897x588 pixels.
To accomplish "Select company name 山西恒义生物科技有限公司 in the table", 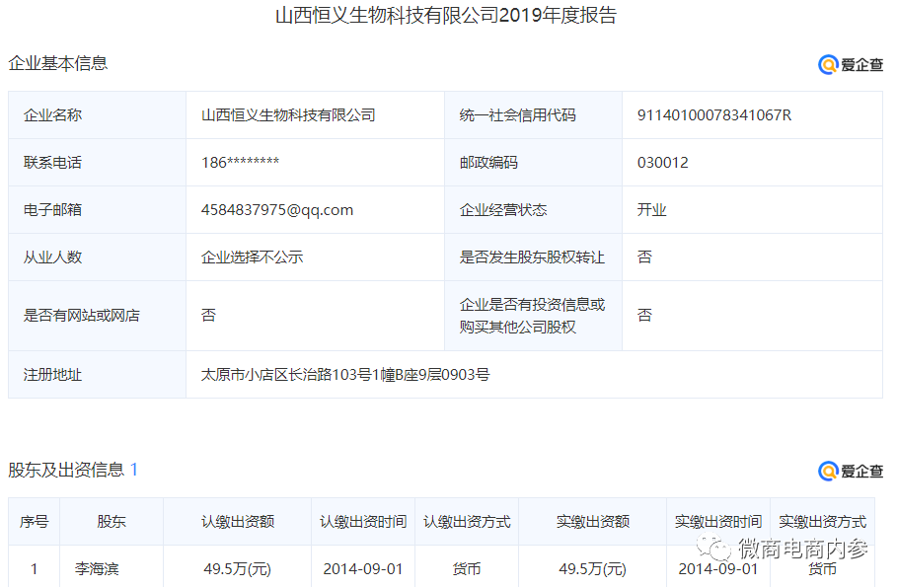I will coord(286,114).
